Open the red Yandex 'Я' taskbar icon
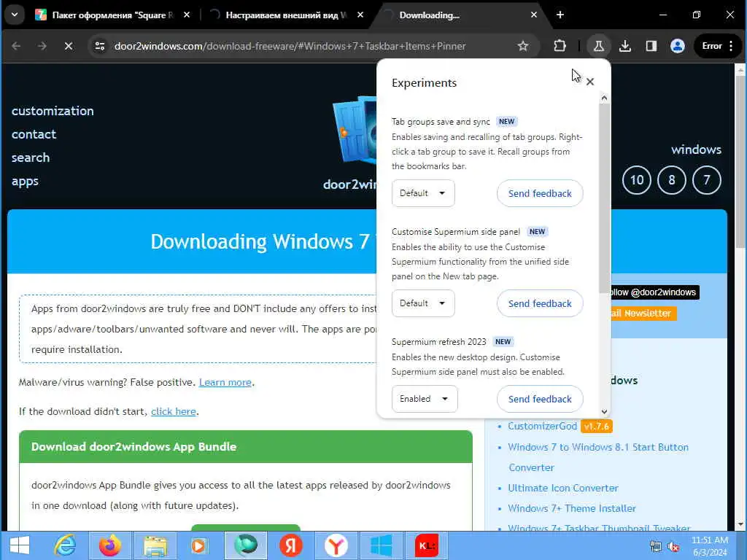The height and width of the screenshot is (560, 747). click(x=290, y=545)
